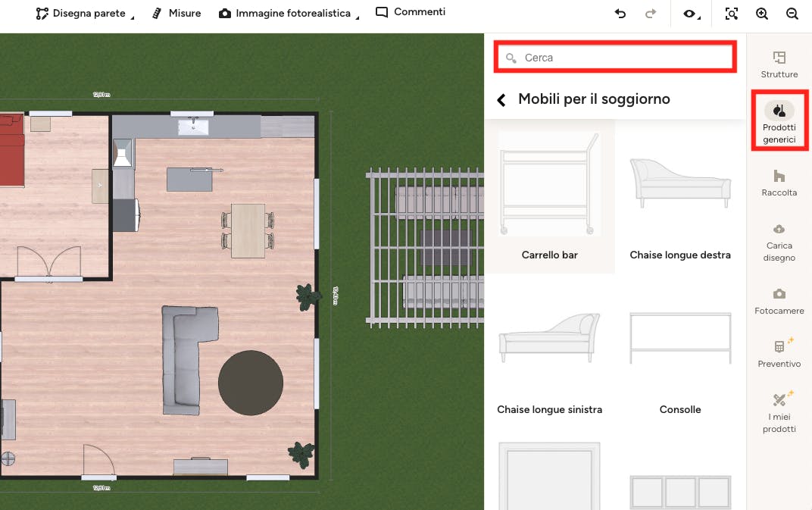
Task: Open the eye visibility options
Action: [692, 14]
